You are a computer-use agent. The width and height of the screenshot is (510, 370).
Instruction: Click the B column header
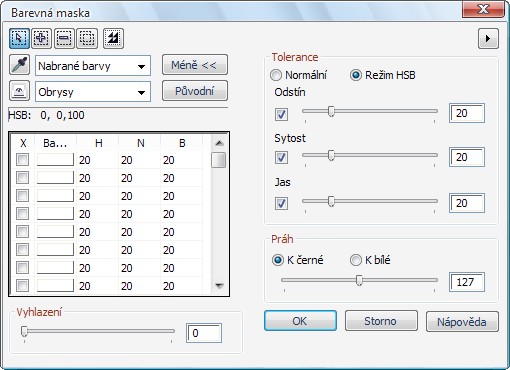click(182, 143)
